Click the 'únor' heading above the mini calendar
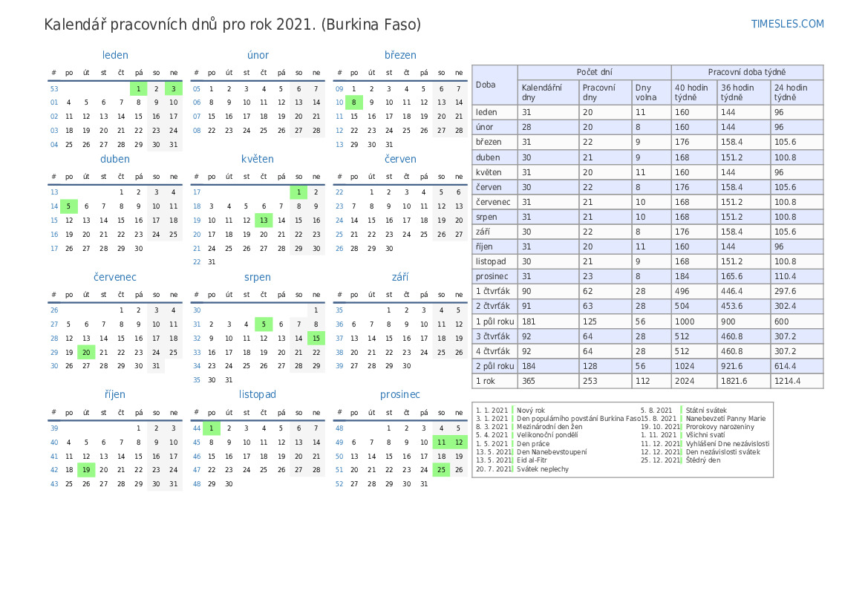The image size is (868, 614). point(258,55)
